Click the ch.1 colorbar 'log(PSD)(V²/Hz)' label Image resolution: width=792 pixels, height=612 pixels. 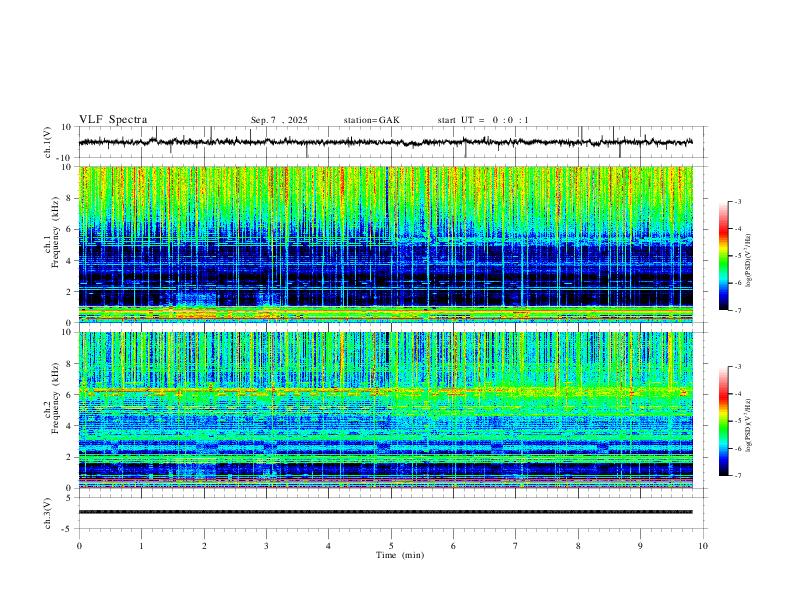pyautogui.click(x=749, y=261)
